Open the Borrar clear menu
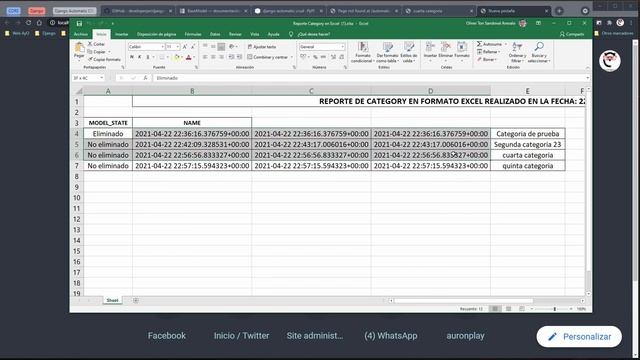The width and height of the screenshot is (640, 360). point(487,60)
